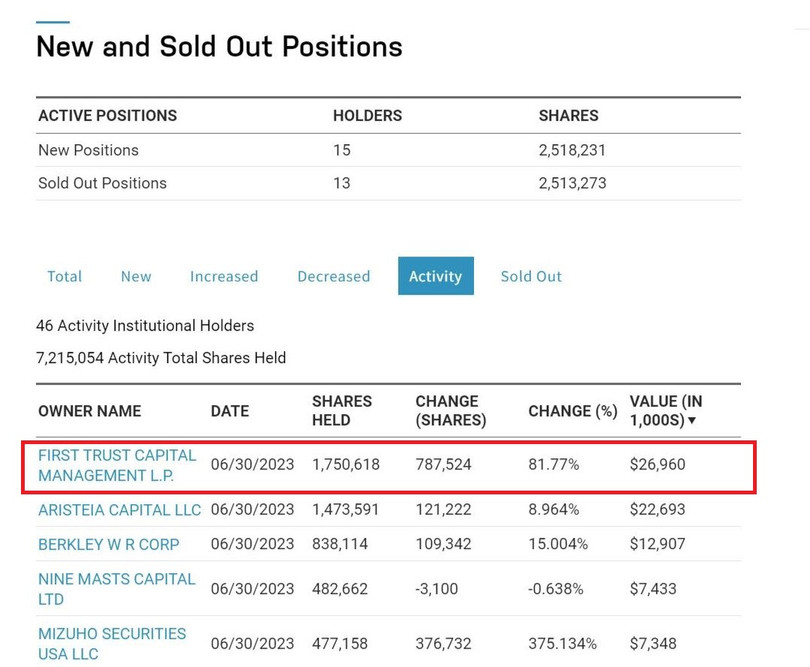This screenshot has height=667, width=810.
Task: Click the Change (Shares) column header
Action: (x=451, y=410)
